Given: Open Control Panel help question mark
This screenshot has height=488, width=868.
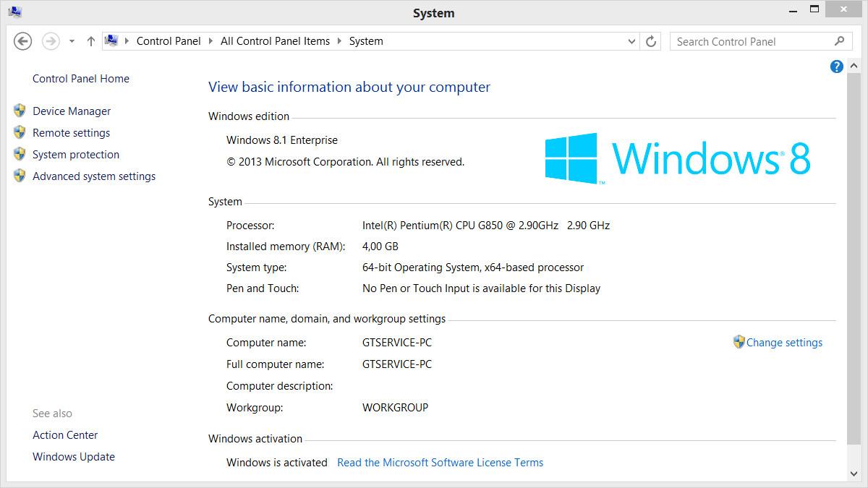Looking at the screenshot, I should (837, 67).
